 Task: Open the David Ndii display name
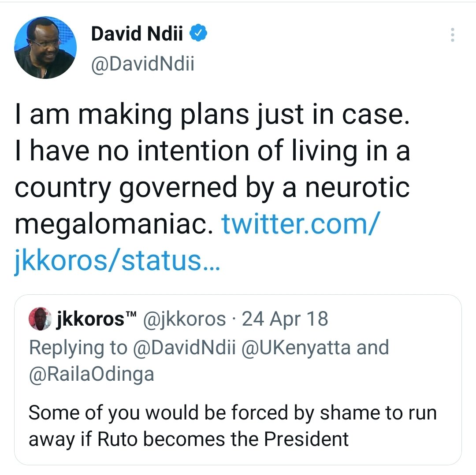137,33
